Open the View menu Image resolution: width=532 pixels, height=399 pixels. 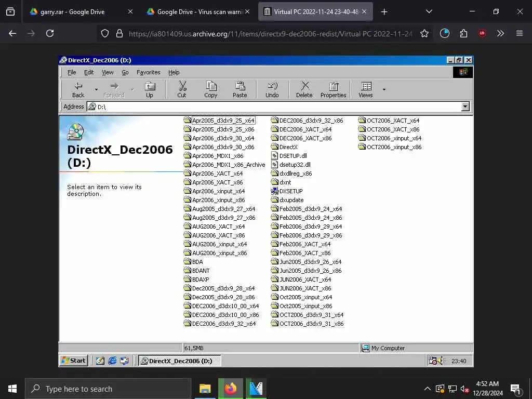pos(108,72)
